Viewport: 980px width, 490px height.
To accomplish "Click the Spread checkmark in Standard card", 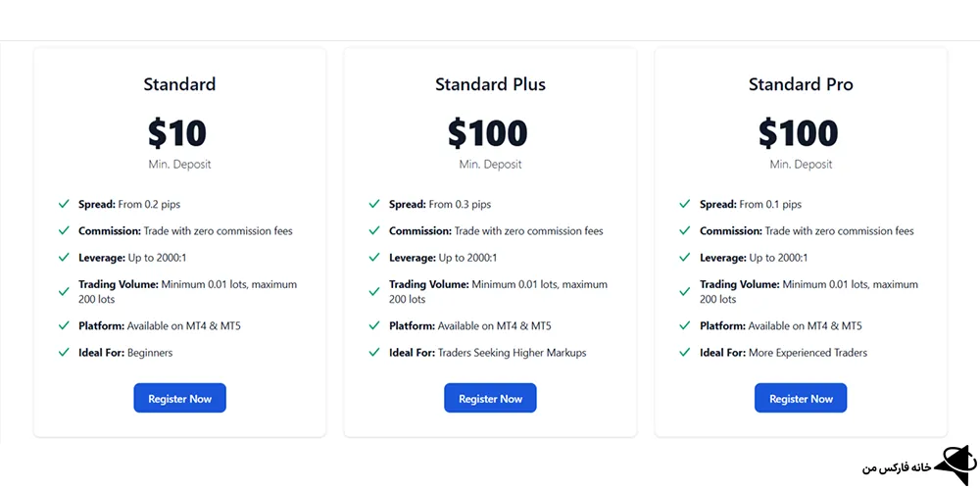I will [64, 204].
